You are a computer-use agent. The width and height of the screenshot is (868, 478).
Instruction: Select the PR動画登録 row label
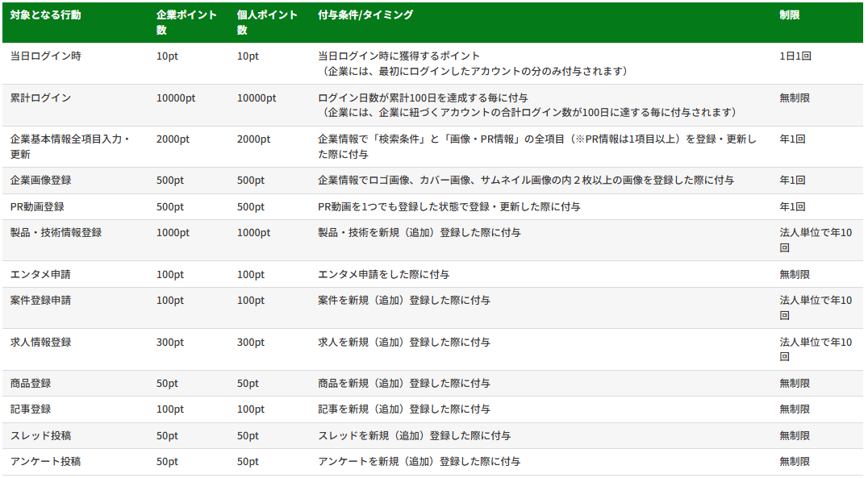pyautogui.click(x=40, y=207)
